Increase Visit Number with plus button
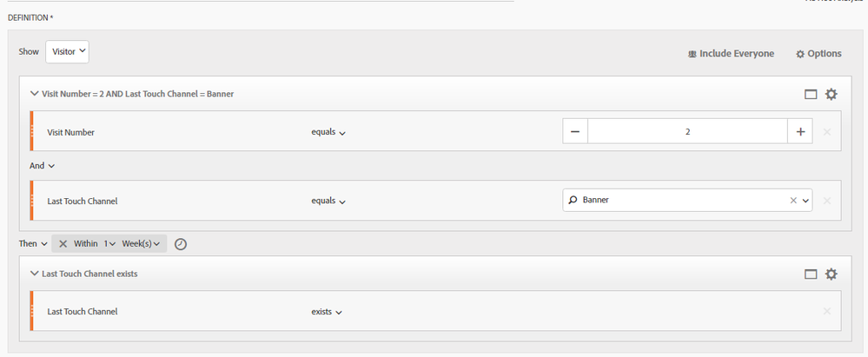The image size is (868, 357). [x=800, y=132]
